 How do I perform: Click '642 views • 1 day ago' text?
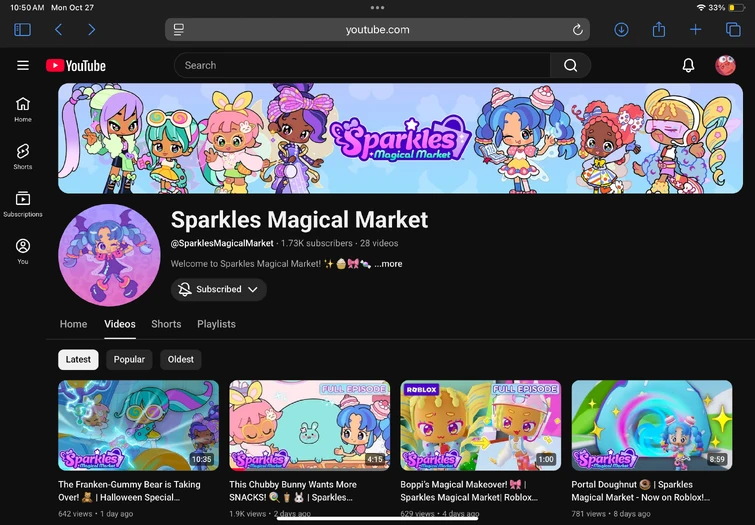pos(95,514)
